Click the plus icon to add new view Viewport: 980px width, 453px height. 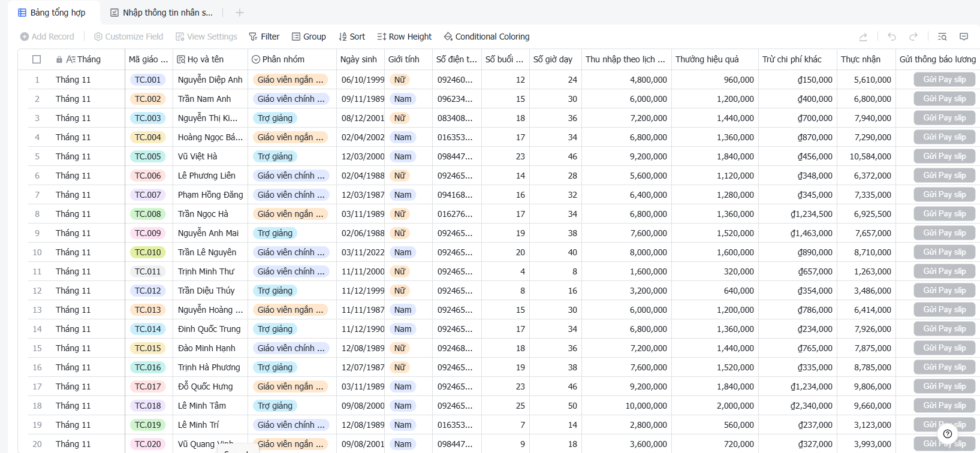pyautogui.click(x=240, y=13)
